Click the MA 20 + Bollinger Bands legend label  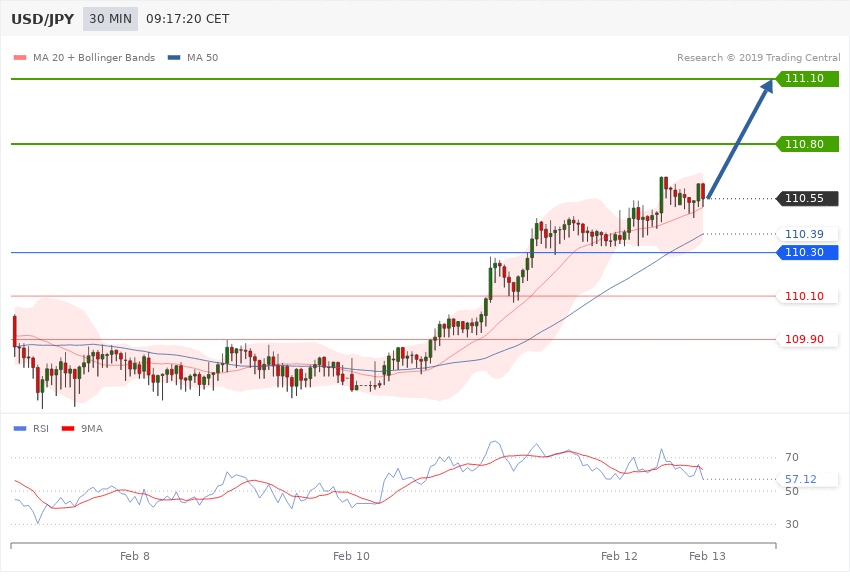pos(94,57)
